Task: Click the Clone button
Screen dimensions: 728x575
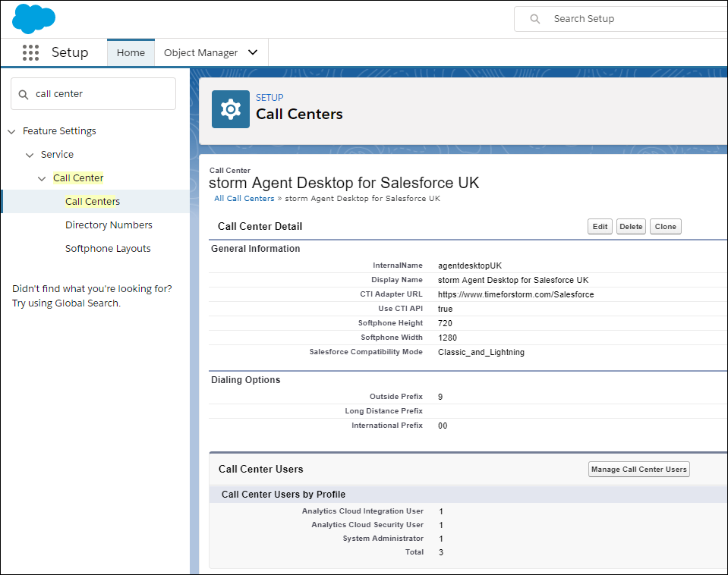Action: [665, 227]
